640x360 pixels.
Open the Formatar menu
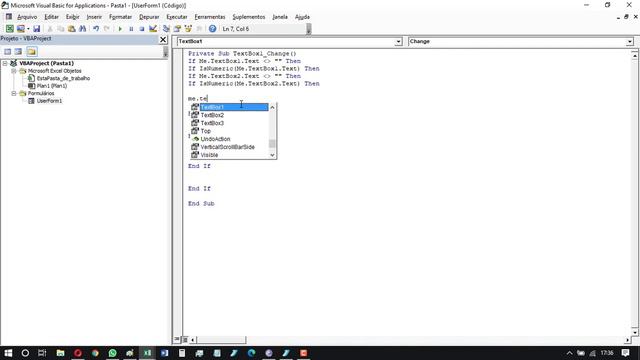tap(120, 17)
